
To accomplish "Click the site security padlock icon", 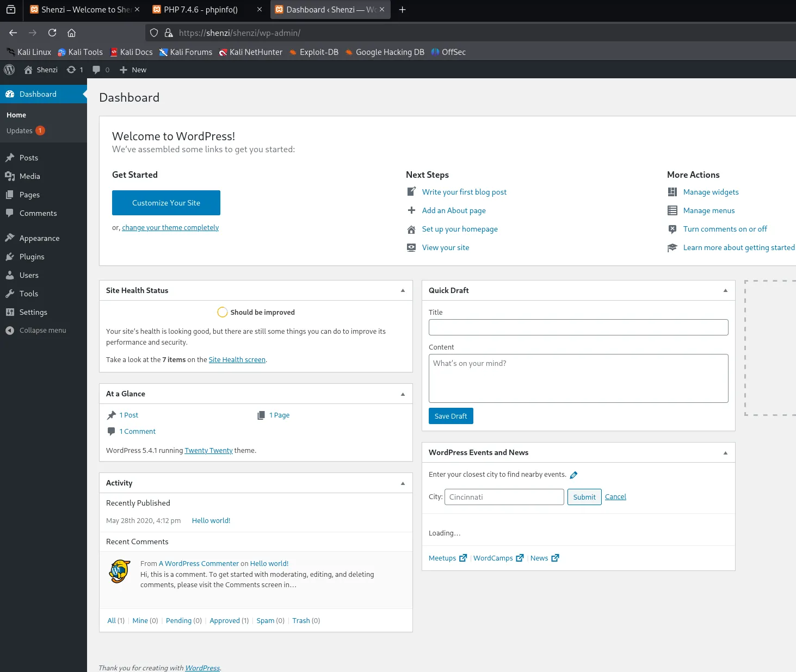I will 169,33.
